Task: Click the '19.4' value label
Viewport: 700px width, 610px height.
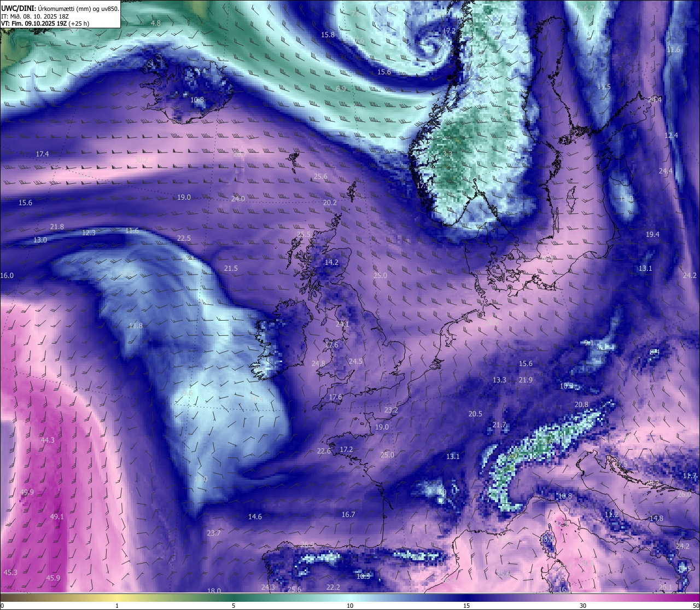Action: (652, 235)
